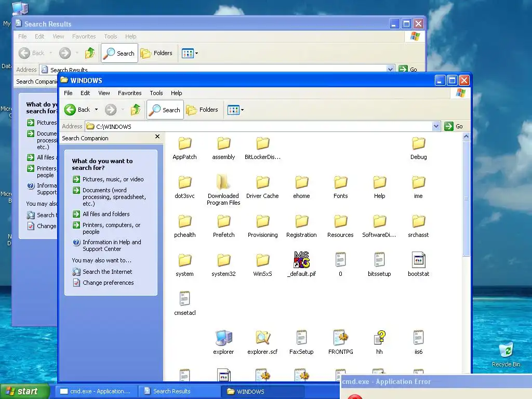Select the BitLockerDis... folder
532x399 pixels.
pyautogui.click(x=262, y=149)
